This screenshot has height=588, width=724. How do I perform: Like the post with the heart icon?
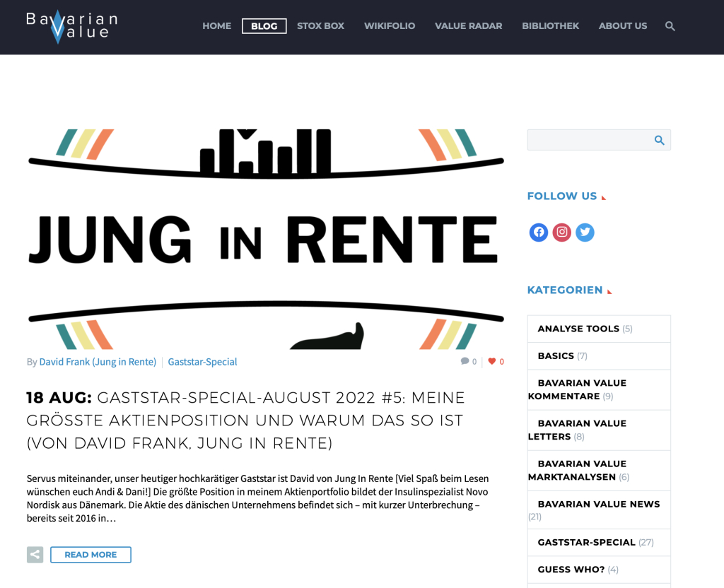coord(492,361)
